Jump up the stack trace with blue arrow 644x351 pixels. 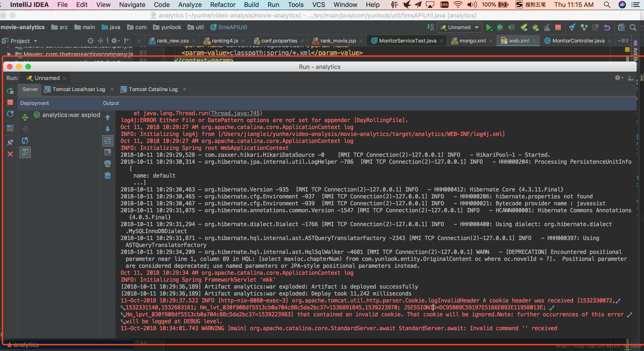click(108, 117)
